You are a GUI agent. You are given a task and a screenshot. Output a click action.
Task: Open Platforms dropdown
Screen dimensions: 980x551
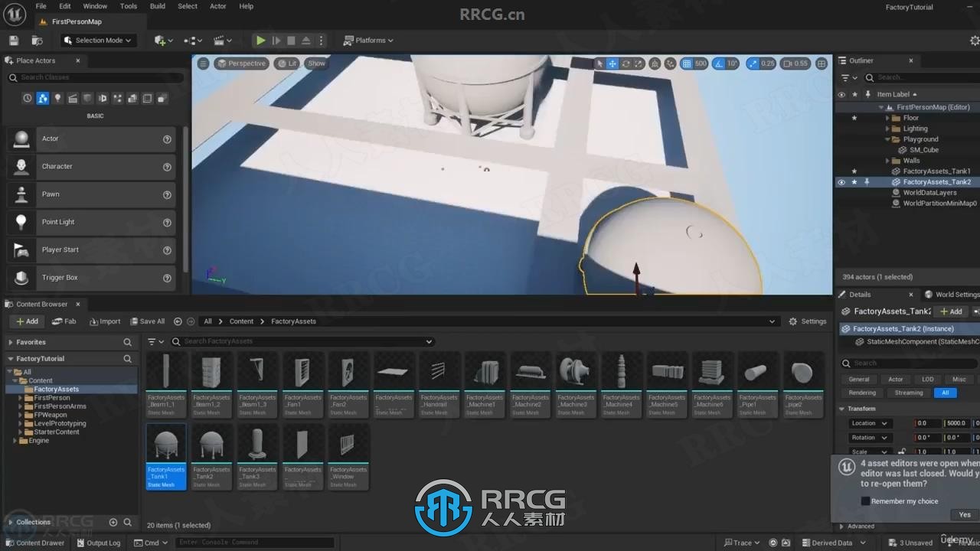[x=368, y=41]
